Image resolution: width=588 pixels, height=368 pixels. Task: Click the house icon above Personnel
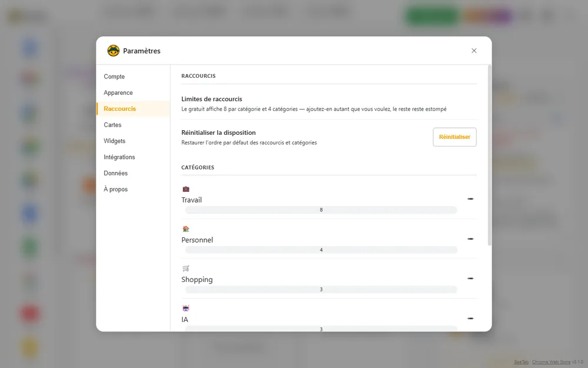click(x=186, y=228)
